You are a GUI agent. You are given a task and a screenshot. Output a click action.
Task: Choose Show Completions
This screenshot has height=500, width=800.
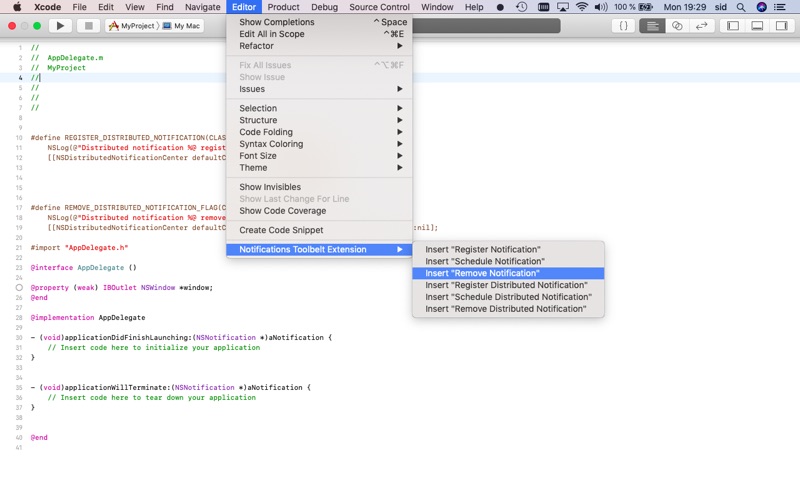[319, 22]
